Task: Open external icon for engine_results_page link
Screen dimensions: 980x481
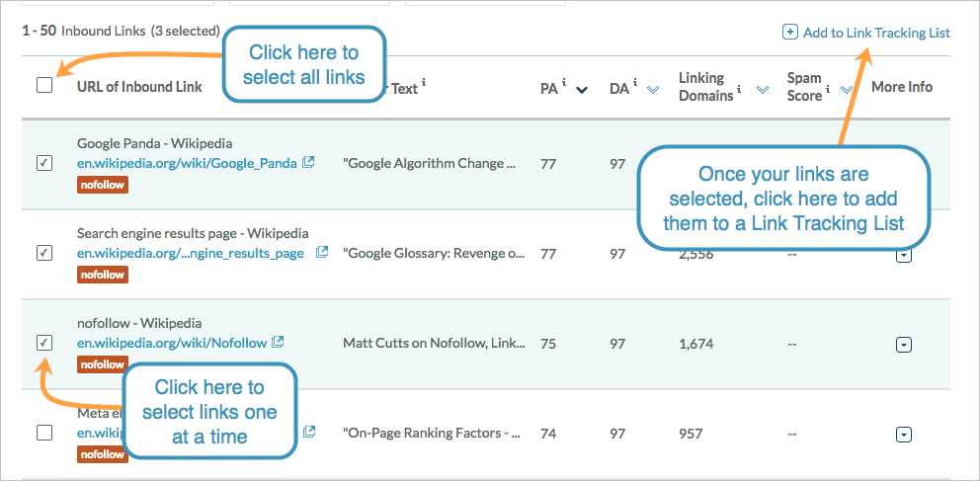Action: click(x=322, y=253)
